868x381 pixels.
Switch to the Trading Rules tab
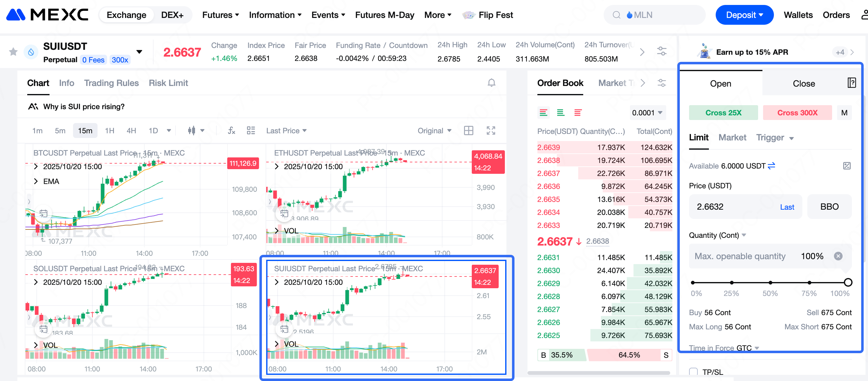(111, 83)
